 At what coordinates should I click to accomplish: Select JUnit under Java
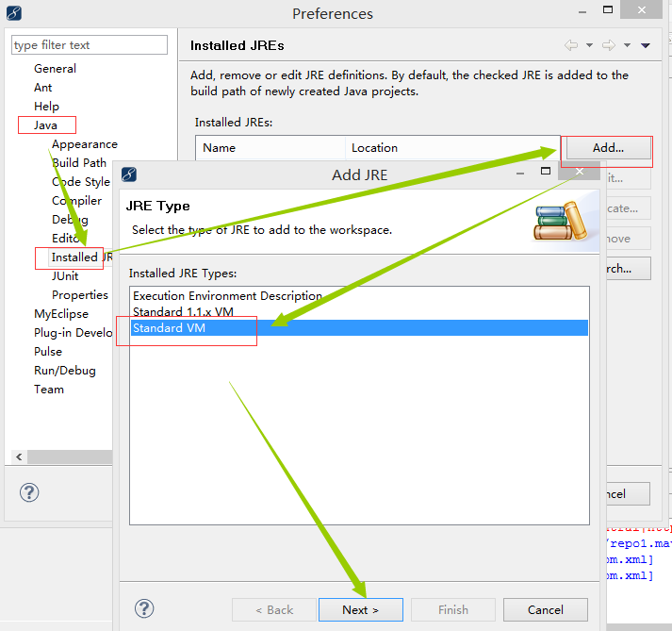pos(65,276)
